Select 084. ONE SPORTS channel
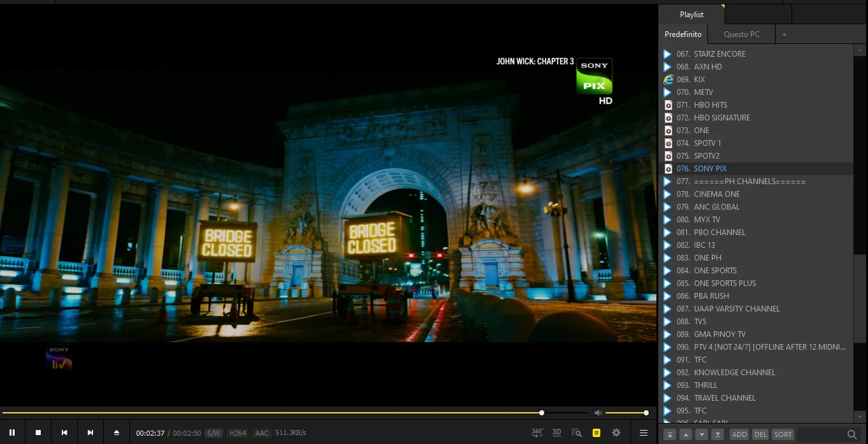The width and height of the screenshot is (868, 444). (x=756, y=271)
